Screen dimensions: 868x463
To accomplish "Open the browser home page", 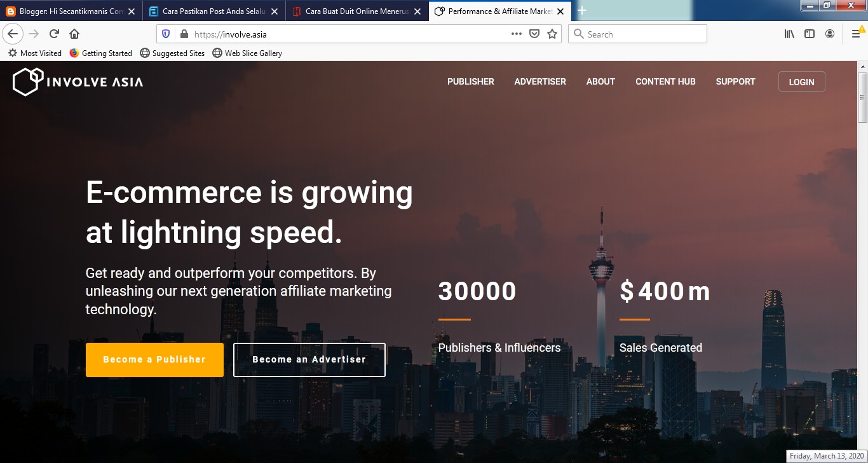I will tap(74, 34).
